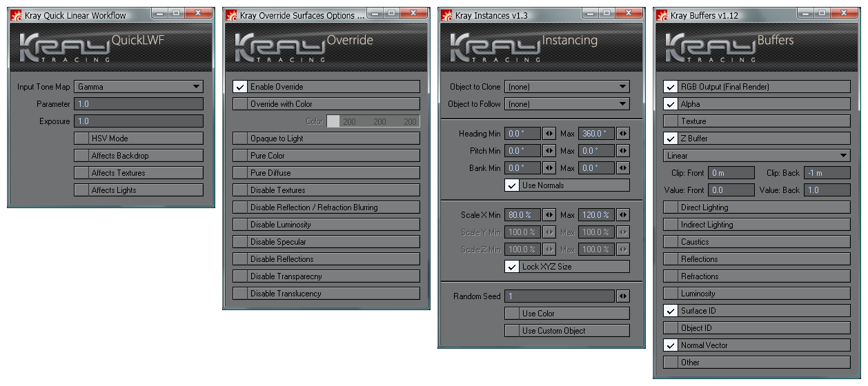Enable the HSV Mode option
868x386 pixels.
pos(81,139)
